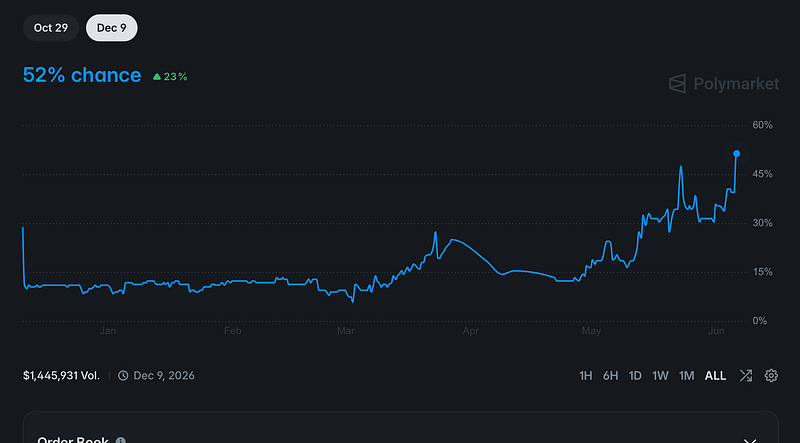Click the green 23% change indicator

(170, 77)
